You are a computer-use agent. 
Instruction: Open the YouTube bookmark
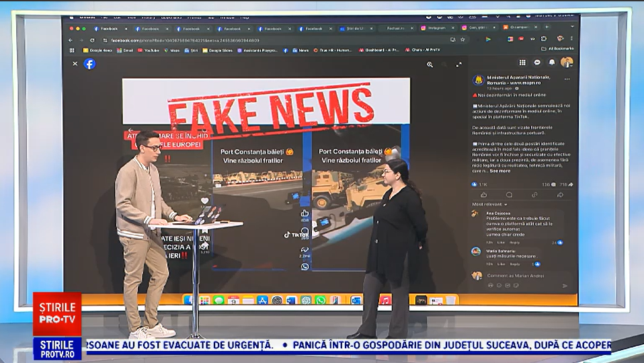pos(151,50)
